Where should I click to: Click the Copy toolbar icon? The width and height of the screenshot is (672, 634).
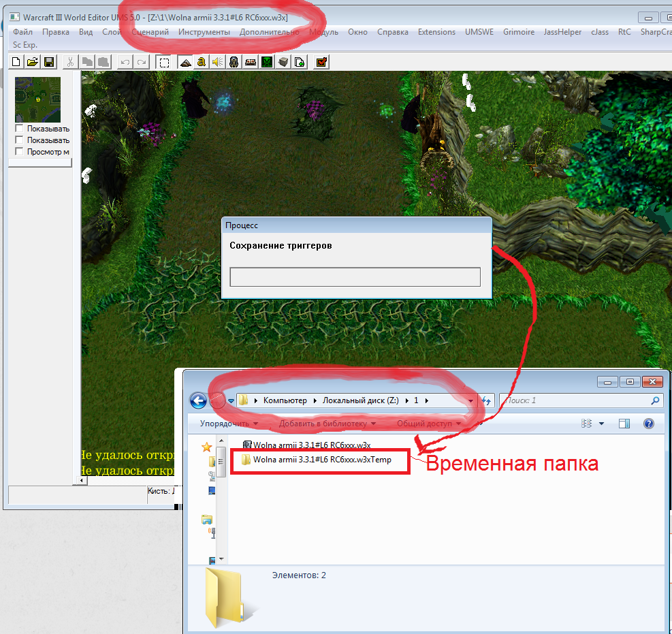(x=87, y=62)
